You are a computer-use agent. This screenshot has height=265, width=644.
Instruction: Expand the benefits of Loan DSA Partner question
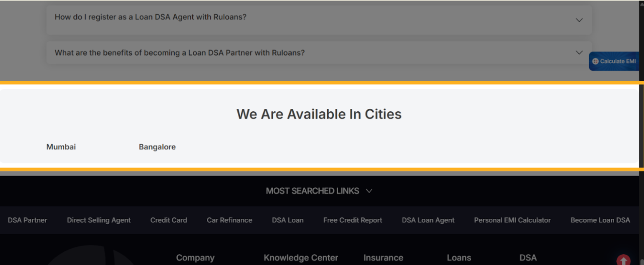click(579, 52)
